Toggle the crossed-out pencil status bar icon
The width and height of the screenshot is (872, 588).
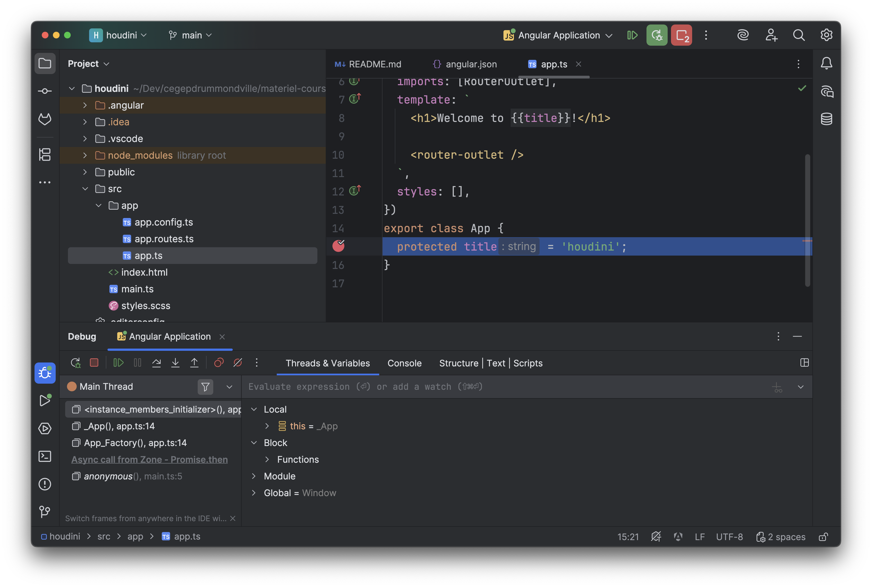coord(656,536)
